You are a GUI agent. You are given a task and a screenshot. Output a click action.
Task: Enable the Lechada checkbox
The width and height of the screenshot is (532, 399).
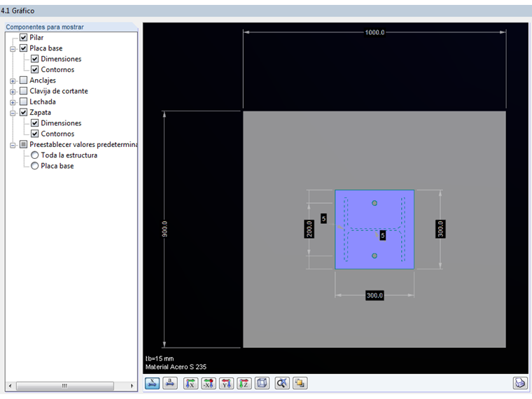click(23, 101)
